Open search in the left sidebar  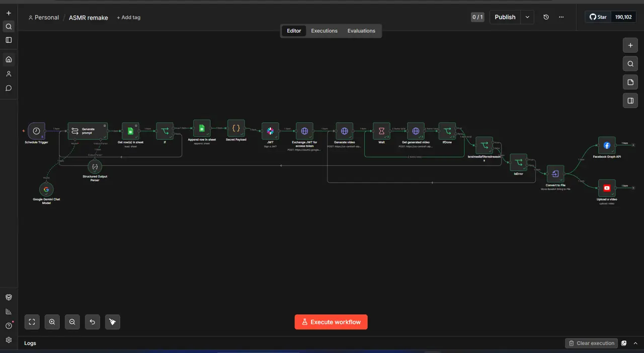pyautogui.click(x=9, y=26)
